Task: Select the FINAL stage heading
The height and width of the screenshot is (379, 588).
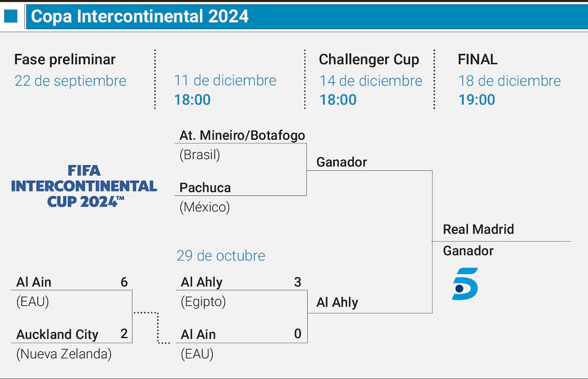Action: (477, 60)
